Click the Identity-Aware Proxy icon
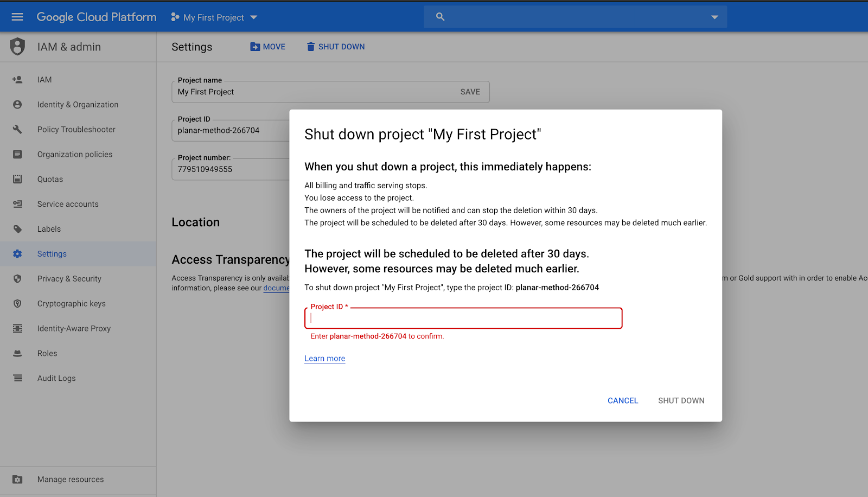 tap(17, 328)
